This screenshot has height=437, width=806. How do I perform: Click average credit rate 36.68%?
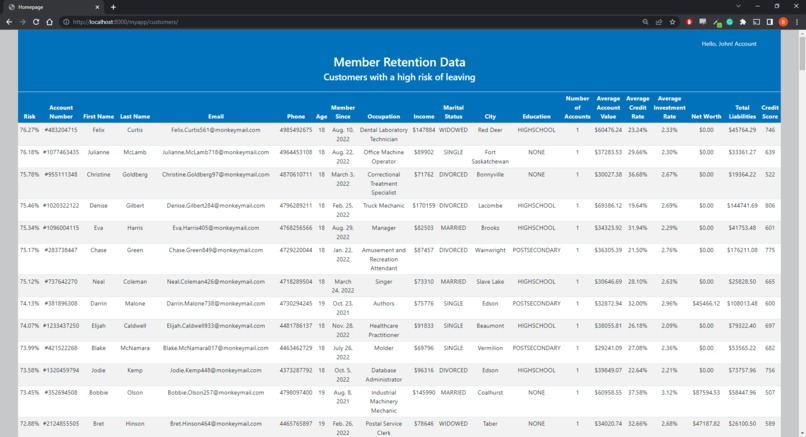(x=637, y=175)
